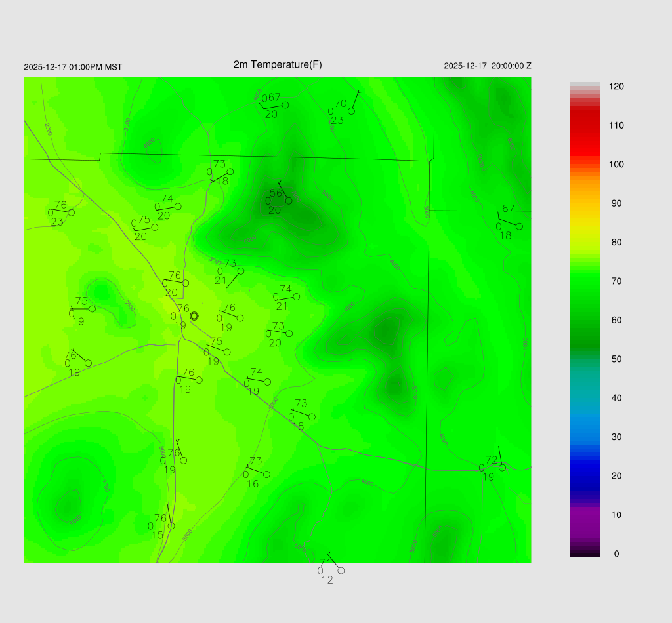Click red color band near 110 on colorbar
This screenshot has width=672, height=623.
pyautogui.click(x=585, y=125)
